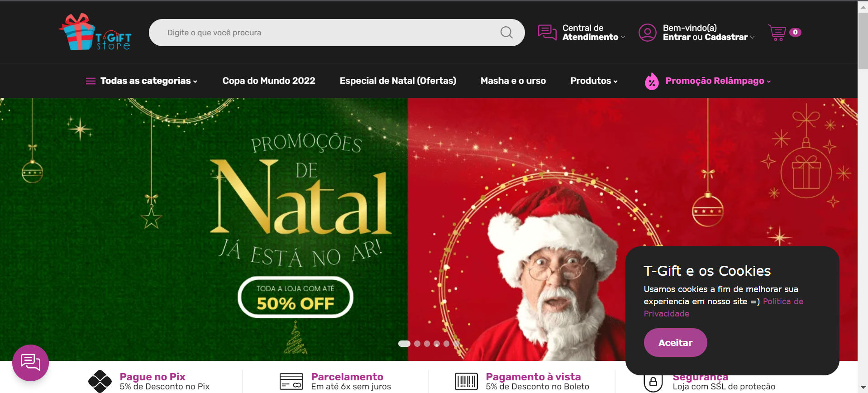Click the Central de Atendimento chat icon
This screenshot has width=868, height=393.
pyautogui.click(x=547, y=33)
